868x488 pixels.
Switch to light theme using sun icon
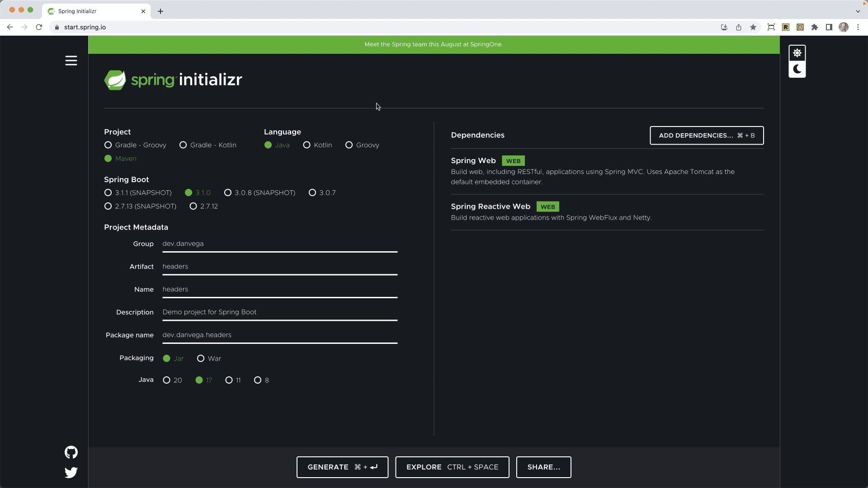point(797,52)
